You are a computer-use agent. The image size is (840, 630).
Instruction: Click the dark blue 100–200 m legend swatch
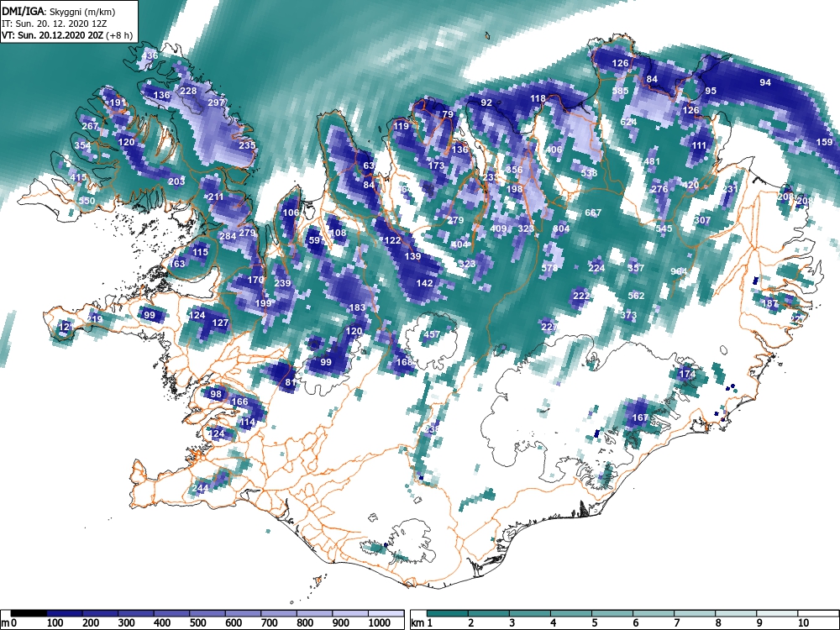(65, 613)
